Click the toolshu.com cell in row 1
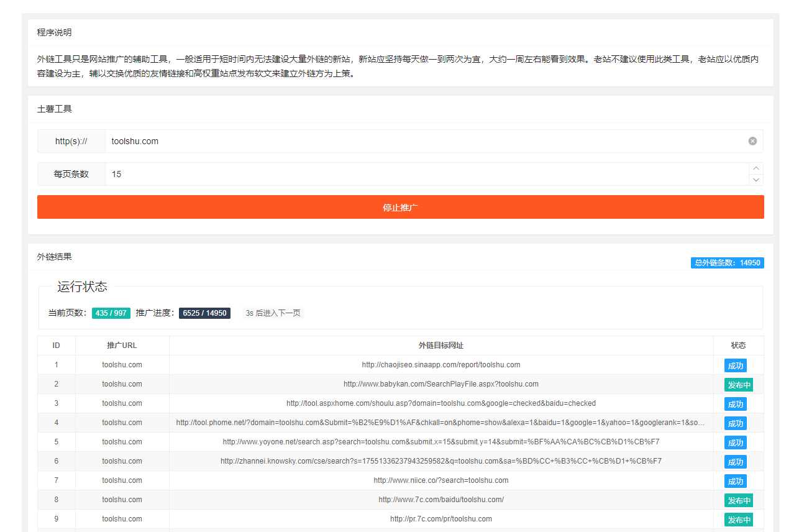This screenshot has width=799, height=532. (122, 365)
